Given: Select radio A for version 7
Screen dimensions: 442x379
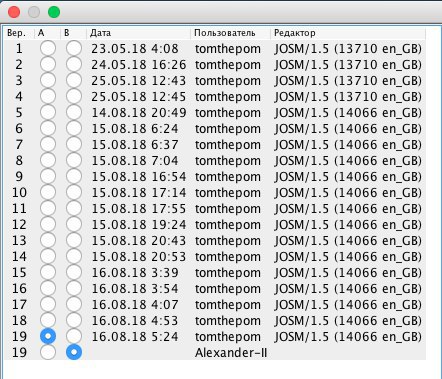Looking at the screenshot, I should pyautogui.click(x=48, y=144).
